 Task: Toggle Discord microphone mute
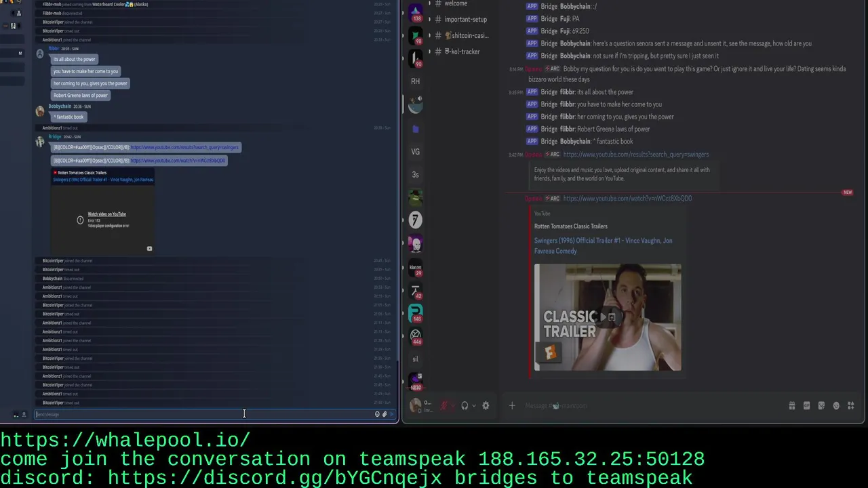coord(444,406)
